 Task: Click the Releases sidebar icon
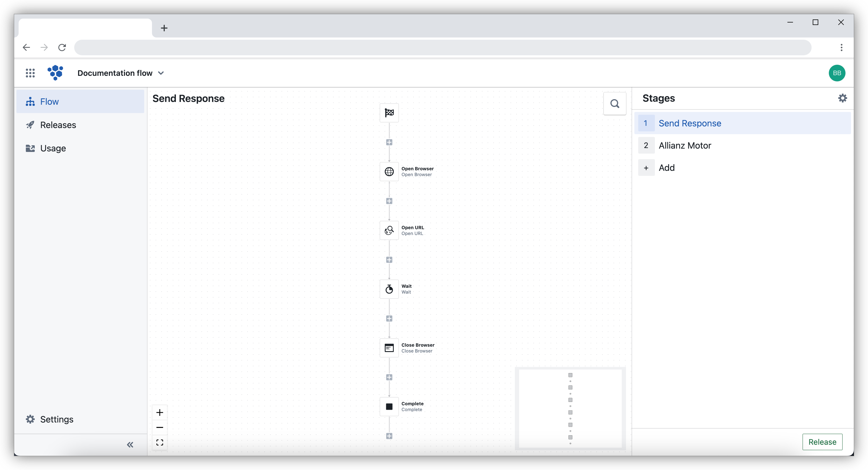click(31, 125)
